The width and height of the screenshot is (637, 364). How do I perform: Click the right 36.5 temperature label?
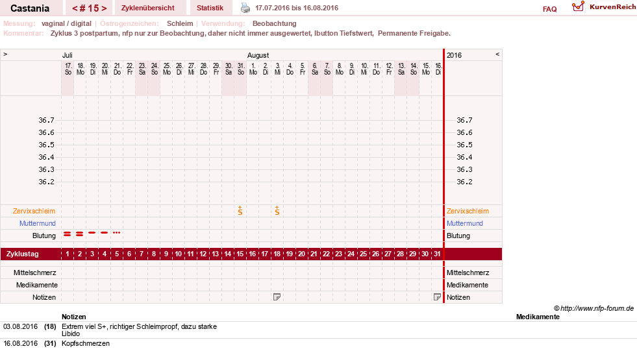coord(464,145)
